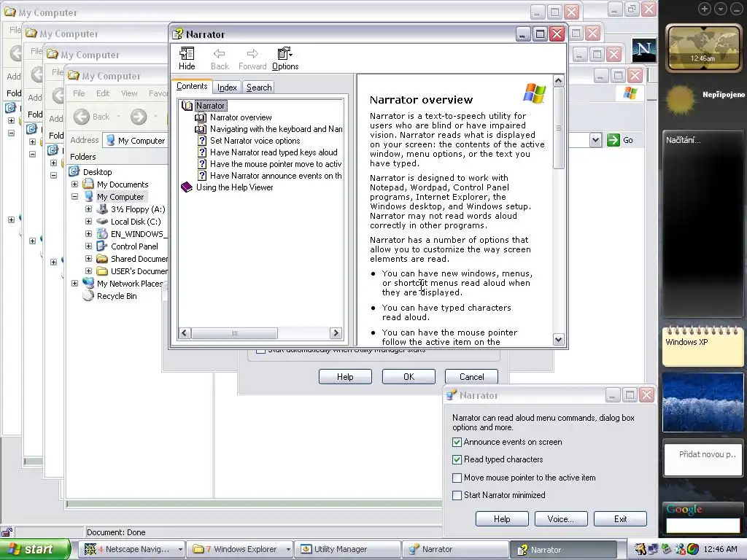Click the add gadget plus icon in sidebar
747x560 pixels.
[704, 9]
